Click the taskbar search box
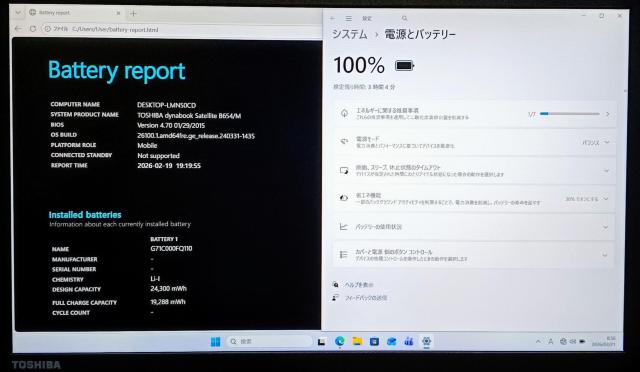This screenshot has width=640, height=372. pyautogui.click(x=269, y=341)
